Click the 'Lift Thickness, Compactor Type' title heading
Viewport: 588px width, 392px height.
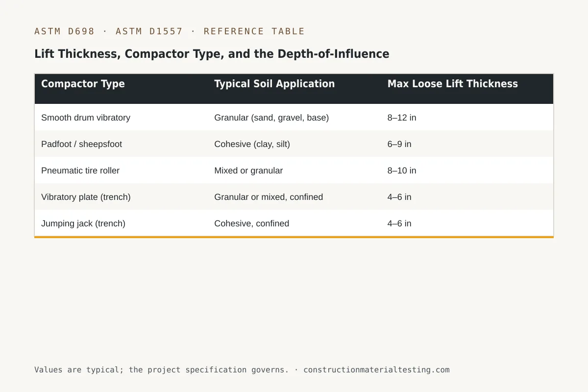click(212, 54)
